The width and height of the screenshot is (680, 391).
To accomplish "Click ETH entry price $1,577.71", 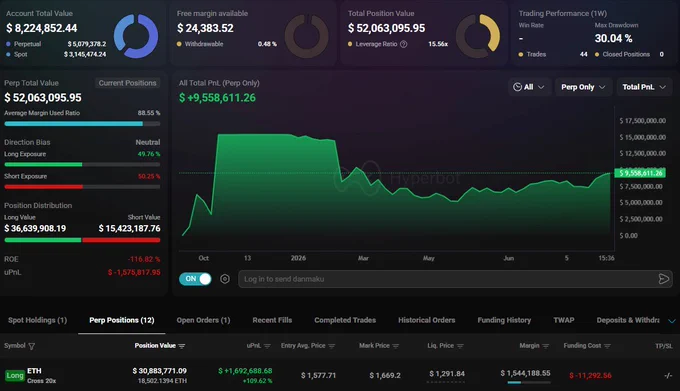I will tap(318, 375).
